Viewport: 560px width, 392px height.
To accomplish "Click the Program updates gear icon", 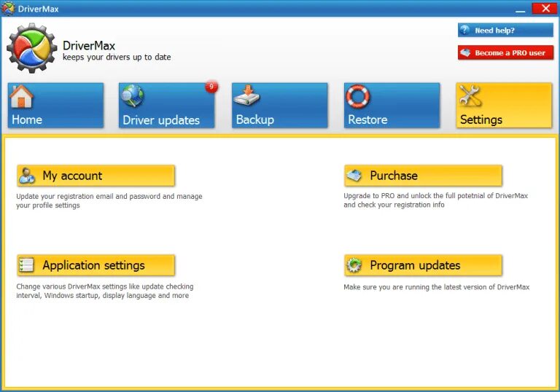I will [x=354, y=265].
